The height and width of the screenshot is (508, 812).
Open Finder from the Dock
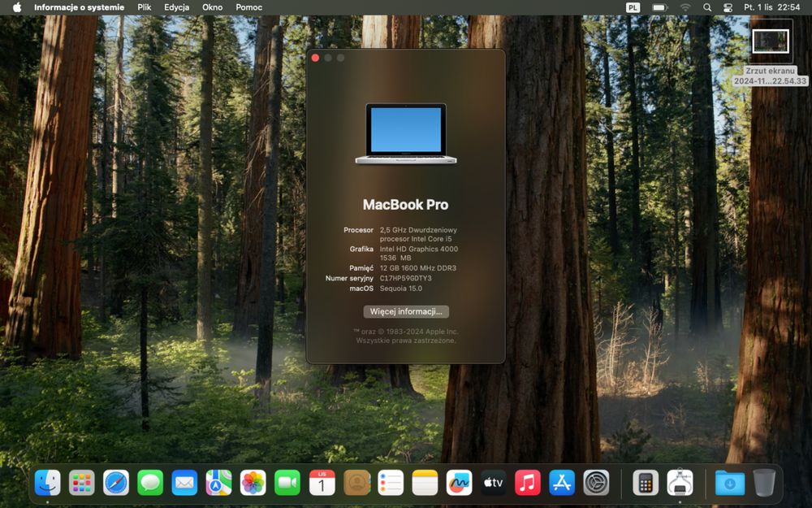(48, 483)
